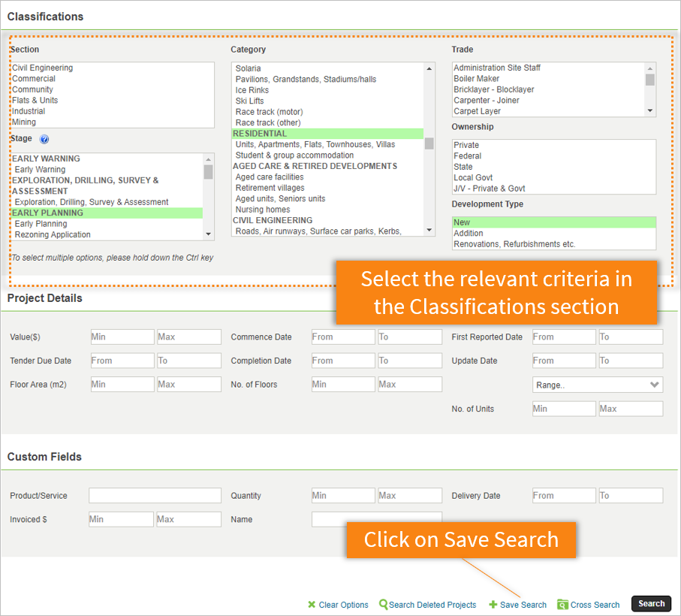Click the Save Search plus icon
681x616 pixels.
pyautogui.click(x=493, y=604)
